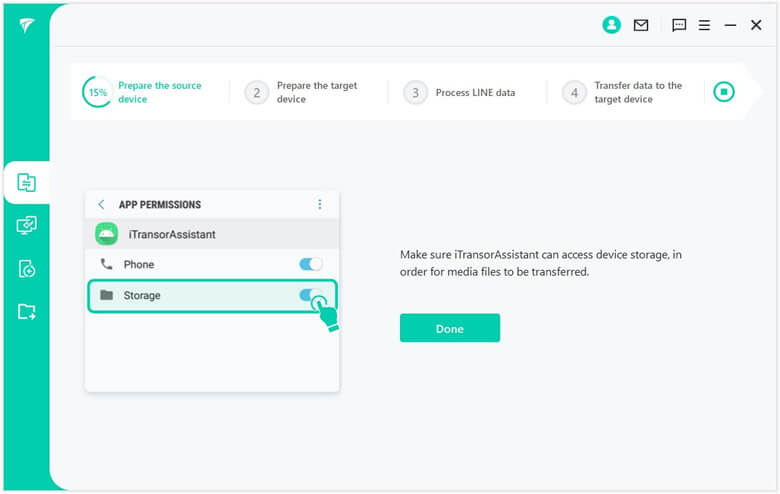Click 'Process LINE data' step label

tap(475, 93)
